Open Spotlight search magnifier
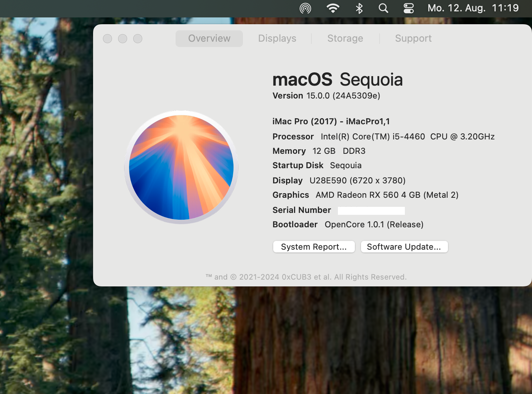The height and width of the screenshot is (394, 532). pyautogui.click(x=383, y=8)
